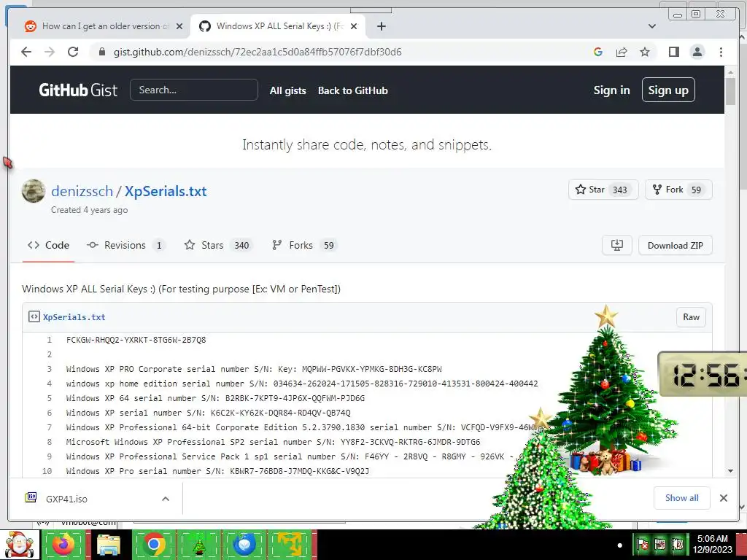
Task: Click Download ZIP
Action: pos(675,245)
